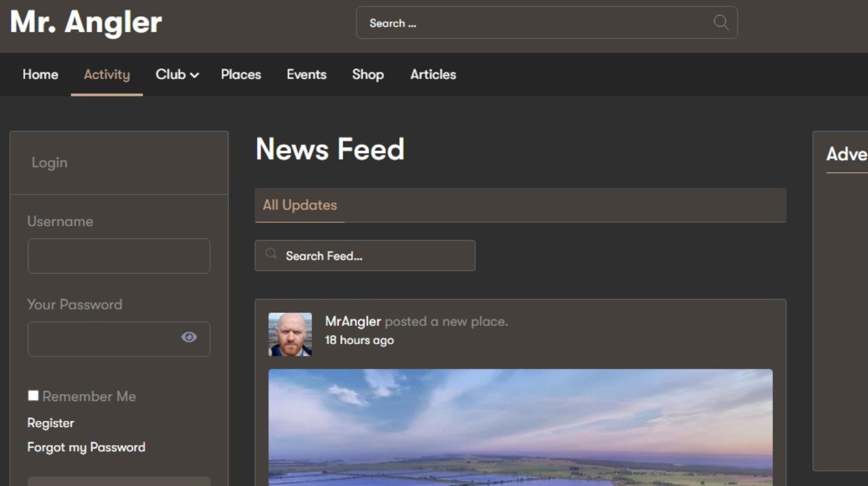
Task: Click into the Username field
Action: pos(119,256)
